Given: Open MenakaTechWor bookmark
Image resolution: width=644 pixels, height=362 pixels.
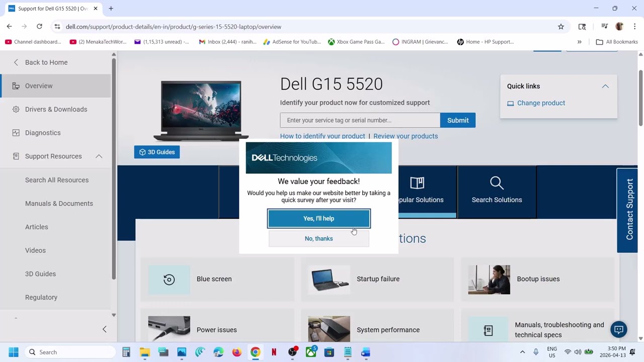Looking at the screenshot, I should pyautogui.click(x=99, y=42).
